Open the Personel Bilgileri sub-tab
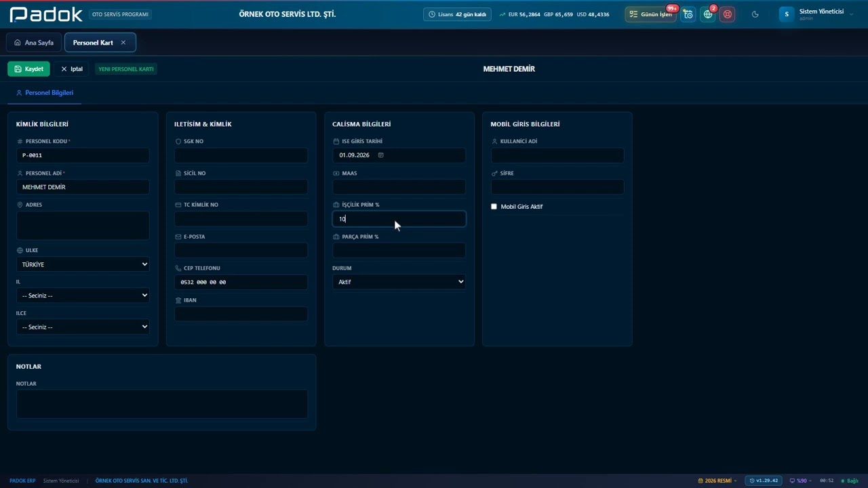868x488 pixels. [x=45, y=93]
